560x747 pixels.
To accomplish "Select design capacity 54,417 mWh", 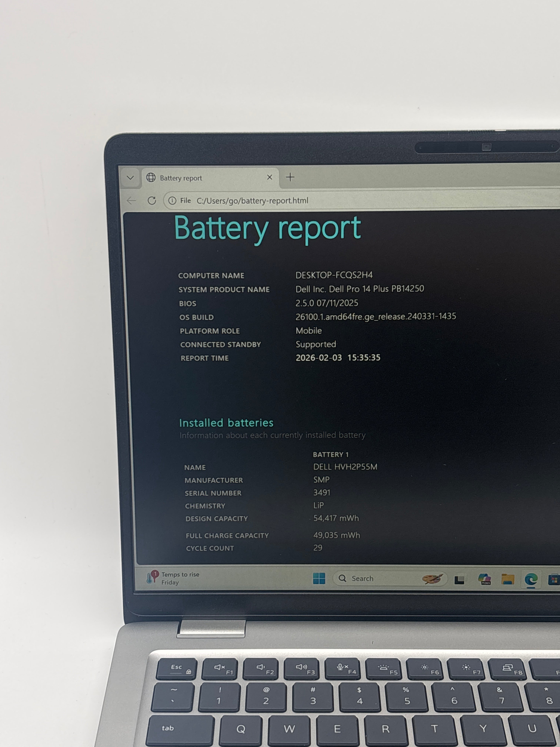I will click(336, 518).
